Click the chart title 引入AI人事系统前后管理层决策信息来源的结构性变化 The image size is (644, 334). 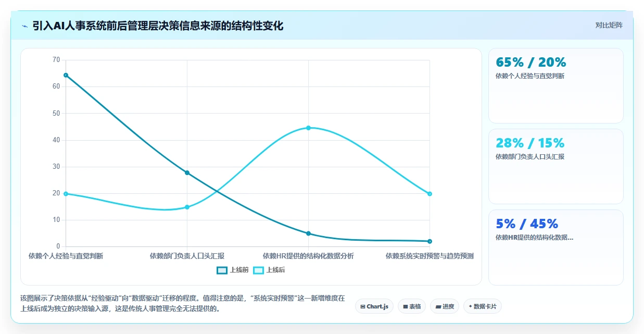pyautogui.click(x=158, y=26)
